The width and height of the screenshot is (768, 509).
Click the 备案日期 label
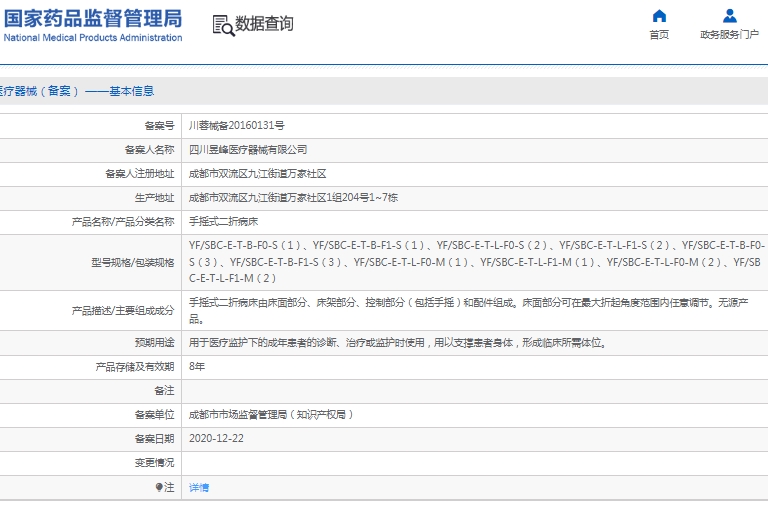pyautogui.click(x=154, y=439)
